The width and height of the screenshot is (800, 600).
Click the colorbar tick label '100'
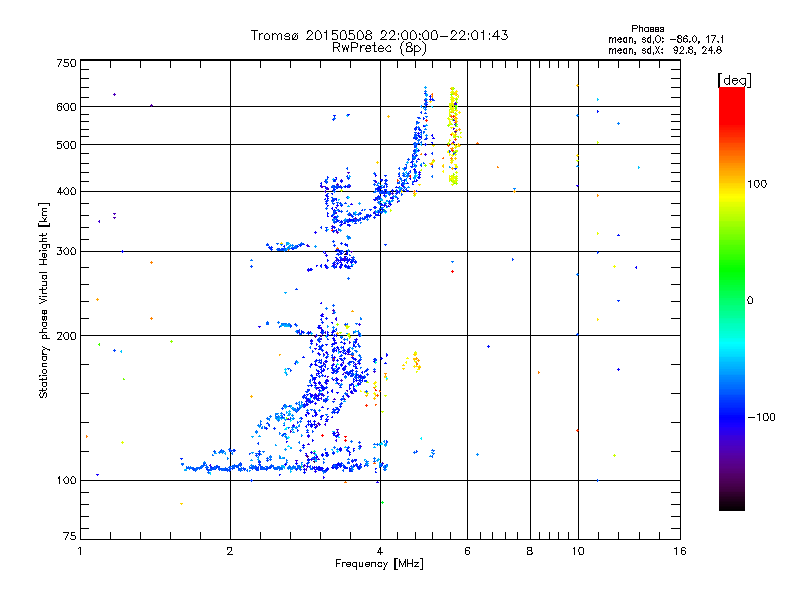click(x=757, y=184)
